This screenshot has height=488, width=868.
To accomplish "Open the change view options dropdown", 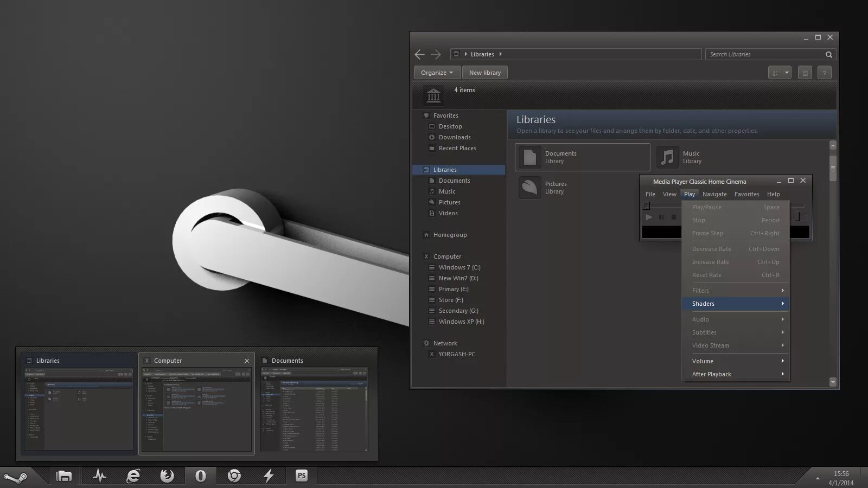I will tap(787, 73).
